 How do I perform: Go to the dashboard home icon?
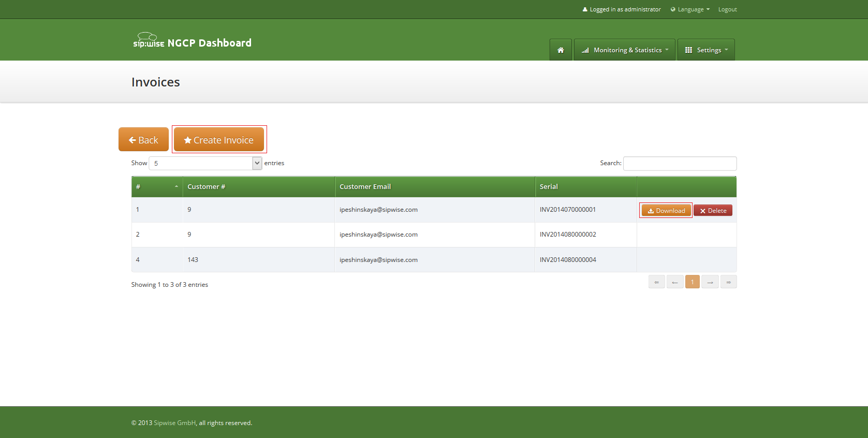(561, 50)
